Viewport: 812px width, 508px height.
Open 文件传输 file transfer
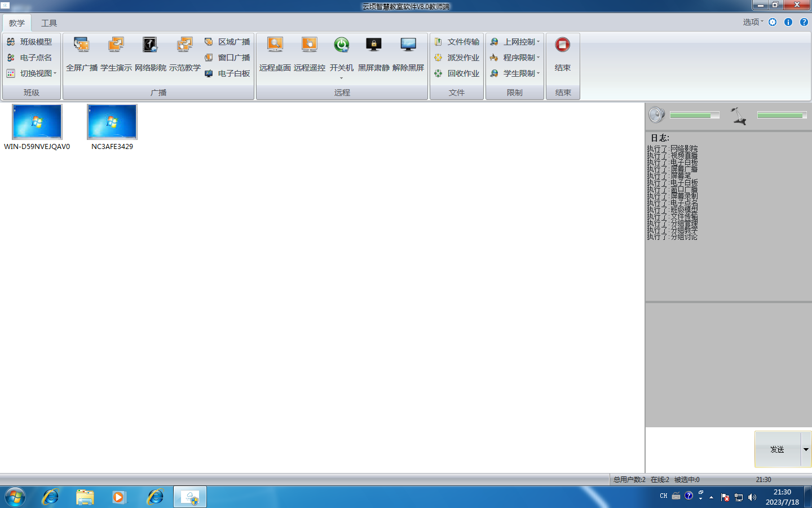(457, 42)
